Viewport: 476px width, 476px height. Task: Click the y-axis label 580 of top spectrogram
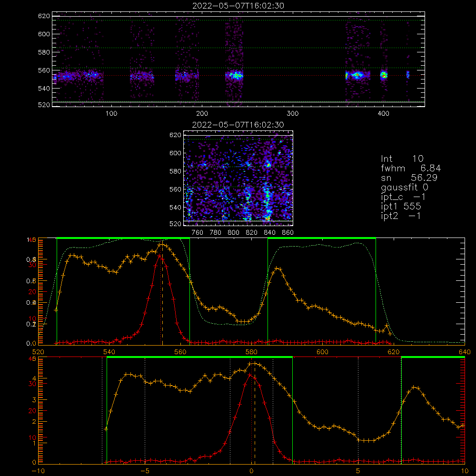coord(44,52)
